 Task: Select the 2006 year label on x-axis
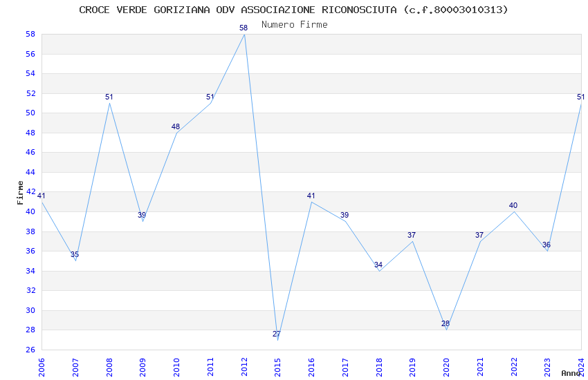click(42, 367)
